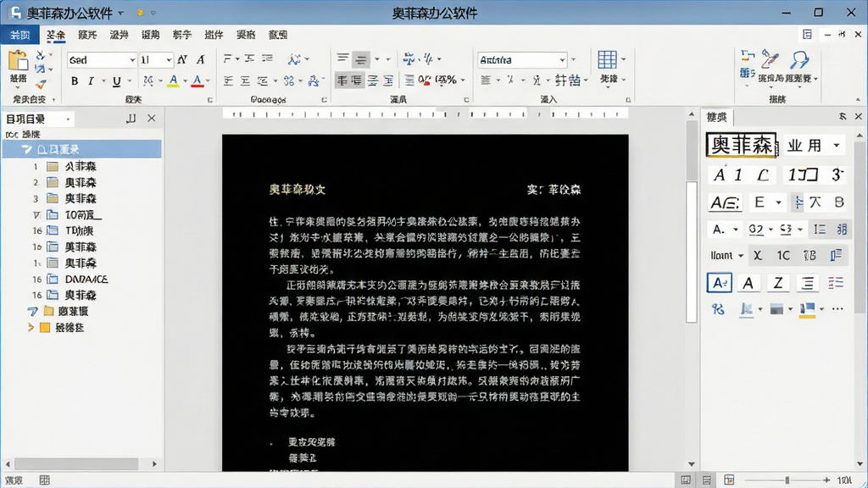Open the dropdown next to '业用' in right pane

tap(837, 146)
